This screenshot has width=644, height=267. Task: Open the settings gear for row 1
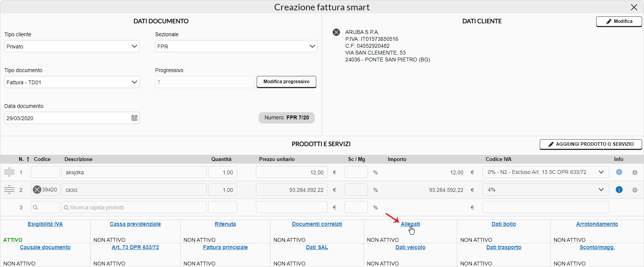pos(635,172)
